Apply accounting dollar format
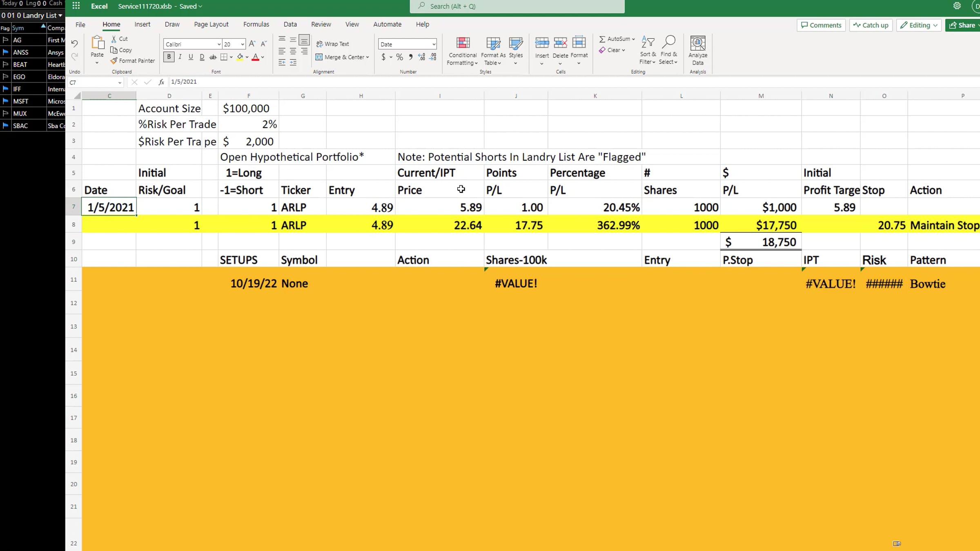Viewport: 980px width, 551px height. click(383, 57)
